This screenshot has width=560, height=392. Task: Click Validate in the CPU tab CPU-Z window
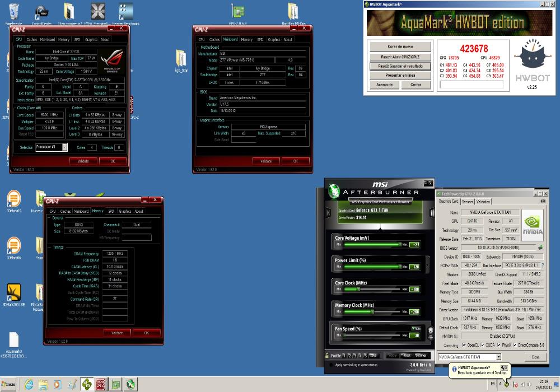[x=83, y=161]
